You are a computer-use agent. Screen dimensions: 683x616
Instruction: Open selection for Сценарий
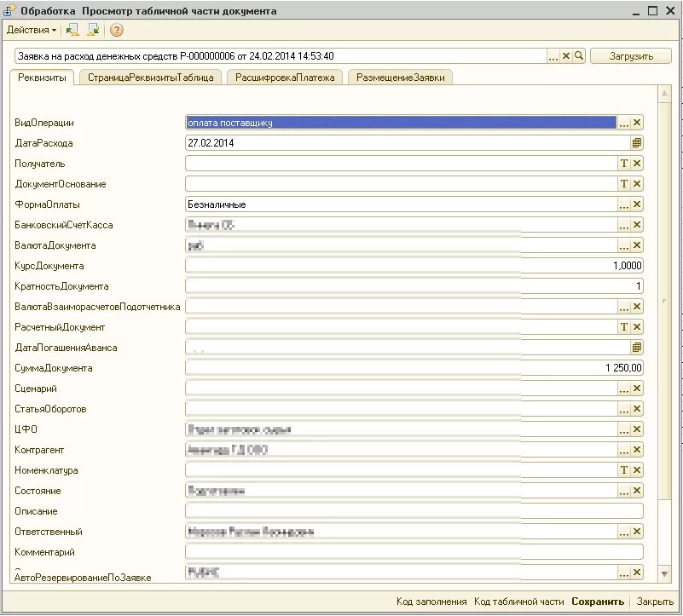624,389
